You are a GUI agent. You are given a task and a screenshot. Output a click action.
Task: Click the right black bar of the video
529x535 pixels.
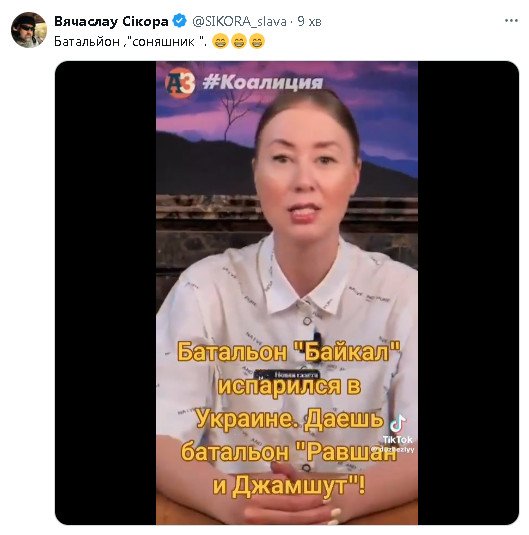(468, 293)
